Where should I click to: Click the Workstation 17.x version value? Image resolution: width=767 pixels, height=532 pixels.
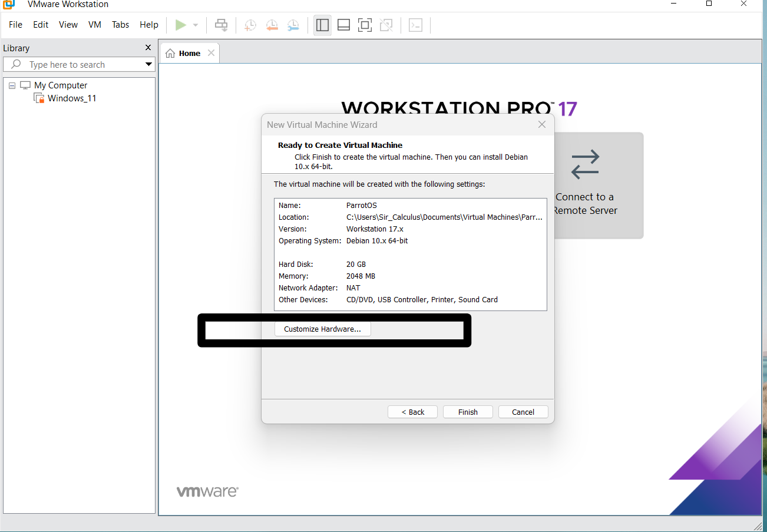[x=375, y=229]
